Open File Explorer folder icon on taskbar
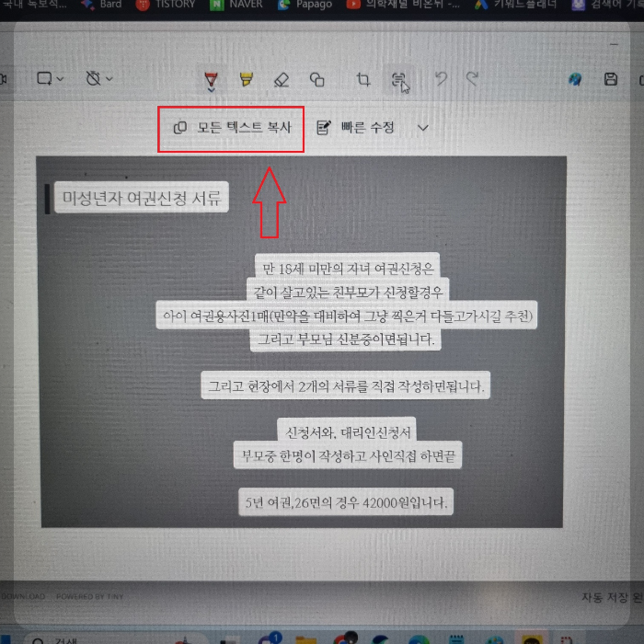The height and width of the screenshot is (644, 644). [306, 640]
